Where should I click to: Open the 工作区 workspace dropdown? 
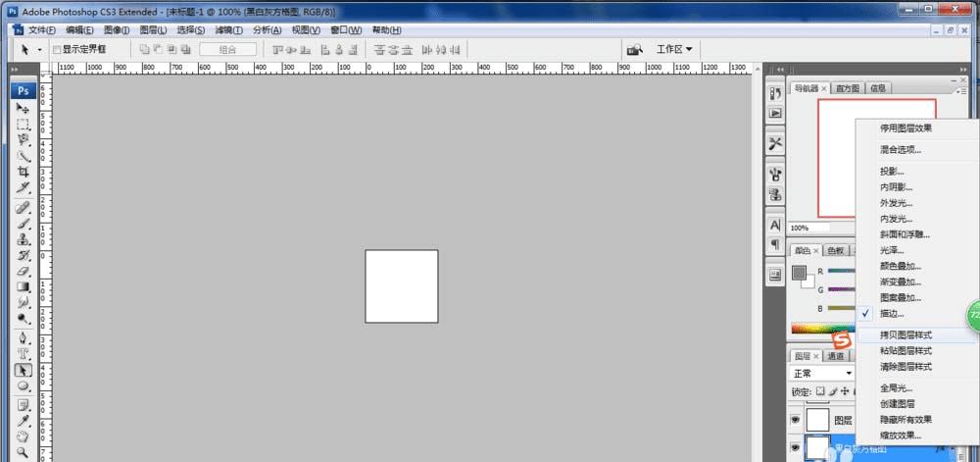click(674, 49)
